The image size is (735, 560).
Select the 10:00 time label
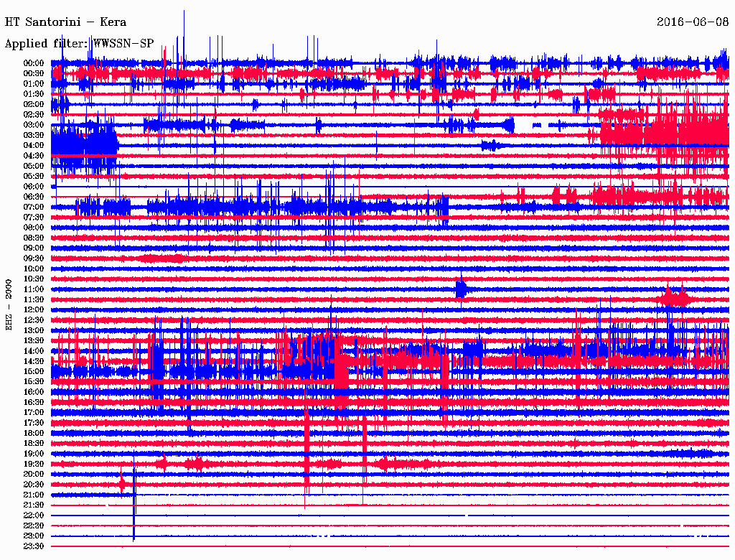pyautogui.click(x=34, y=269)
